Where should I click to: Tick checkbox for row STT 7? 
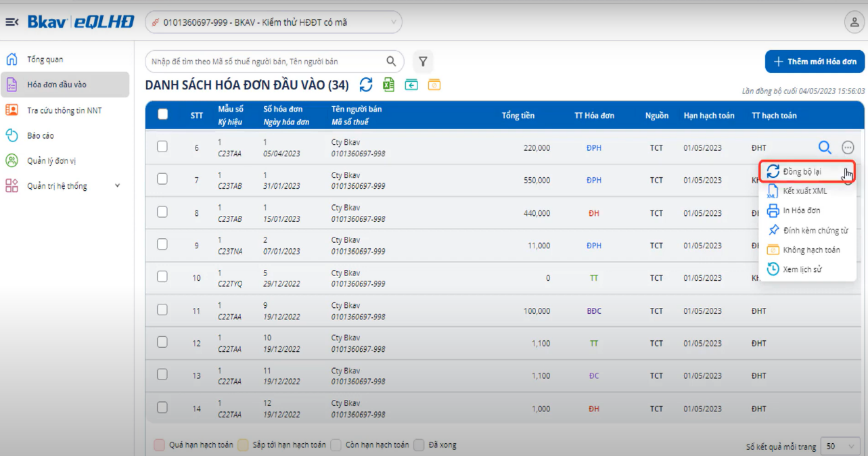coord(162,179)
